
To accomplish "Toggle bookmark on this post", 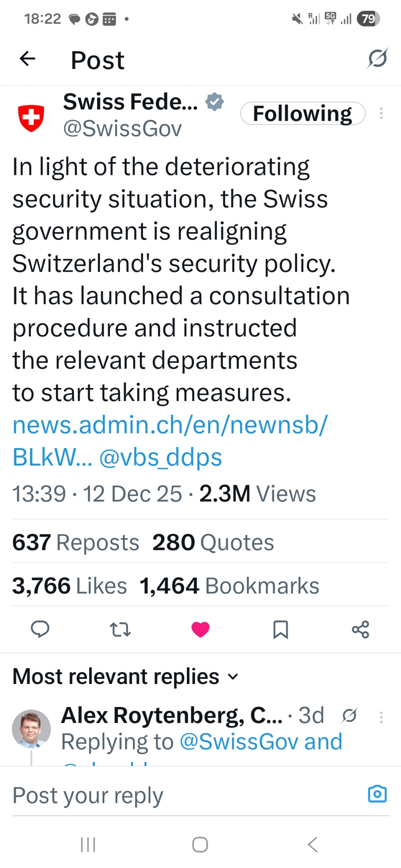I will point(280,629).
